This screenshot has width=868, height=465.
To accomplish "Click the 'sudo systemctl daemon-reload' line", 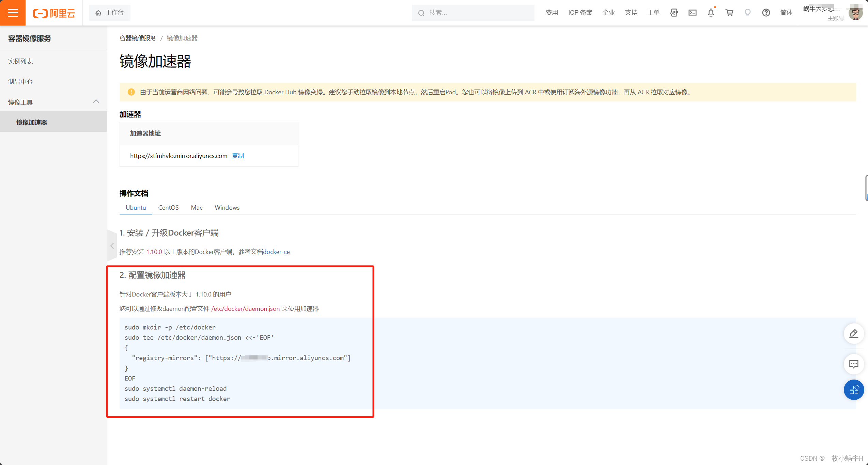I will click(175, 388).
